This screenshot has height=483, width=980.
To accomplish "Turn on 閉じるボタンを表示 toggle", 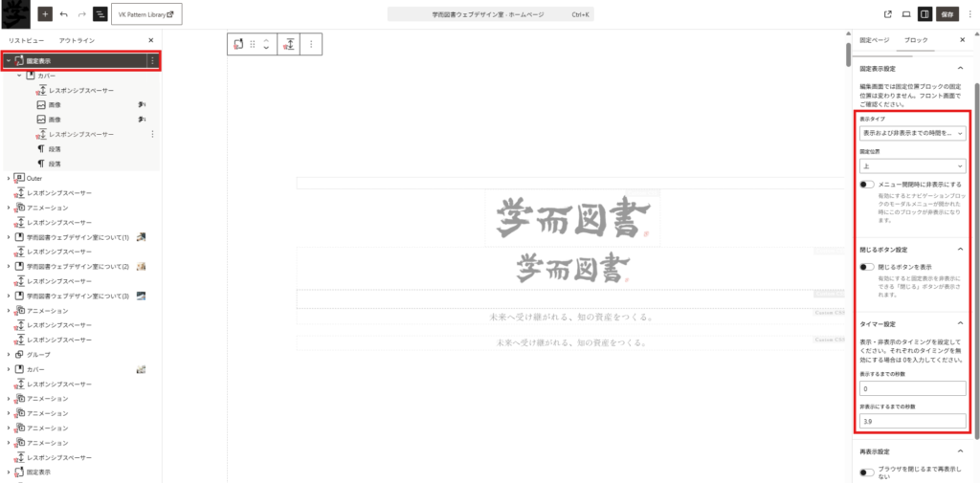I will [x=867, y=267].
